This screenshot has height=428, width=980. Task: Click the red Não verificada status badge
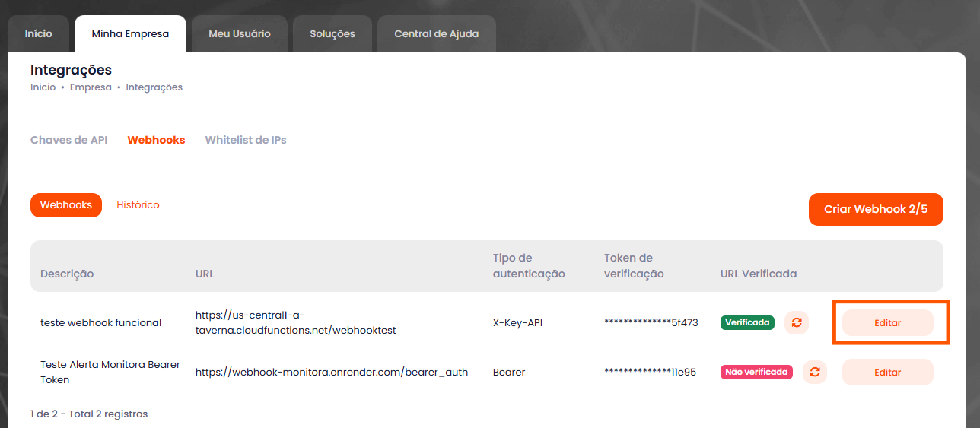756,372
